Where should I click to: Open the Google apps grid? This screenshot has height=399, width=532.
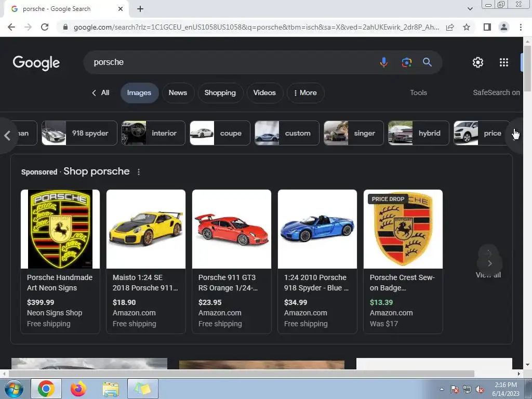pos(504,62)
